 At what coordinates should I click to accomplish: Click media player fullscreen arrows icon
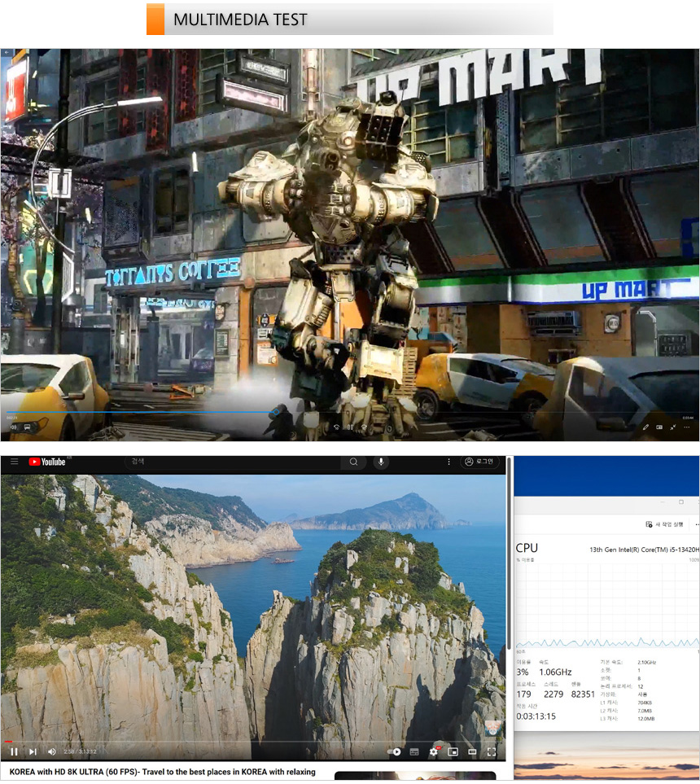click(x=673, y=427)
